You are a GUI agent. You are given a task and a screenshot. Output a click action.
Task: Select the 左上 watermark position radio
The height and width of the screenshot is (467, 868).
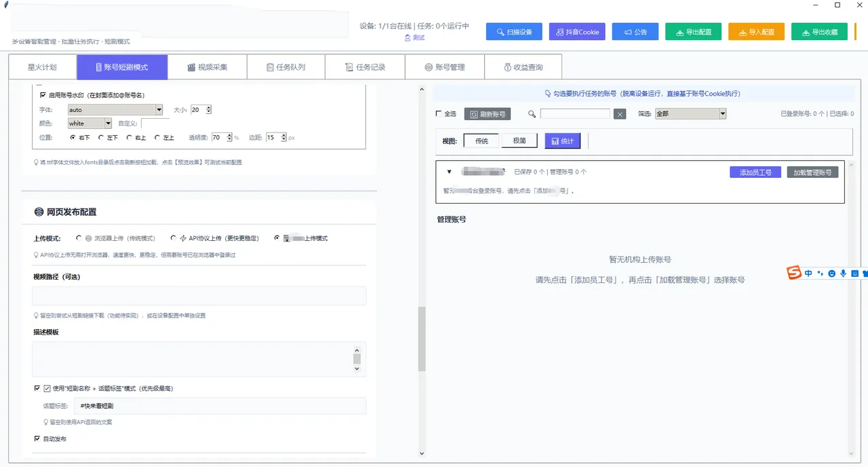click(x=157, y=137)
